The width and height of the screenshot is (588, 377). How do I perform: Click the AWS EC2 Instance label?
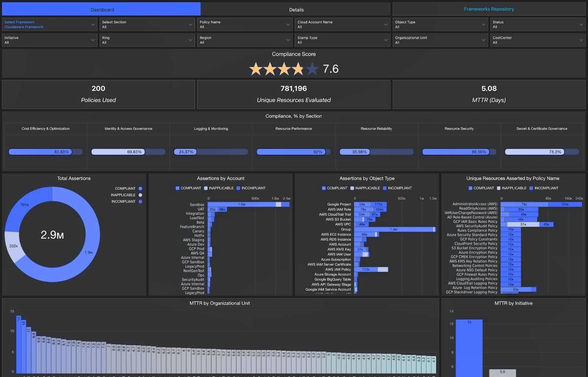pos(336,235)
